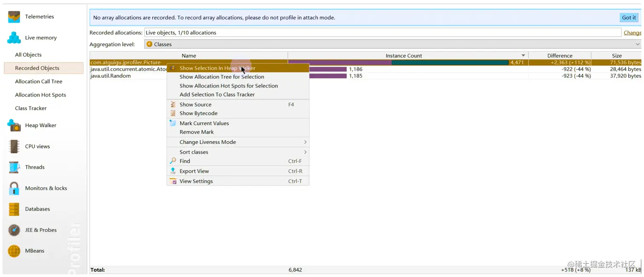Click the Instance Count sort arrow

[523, 56]
